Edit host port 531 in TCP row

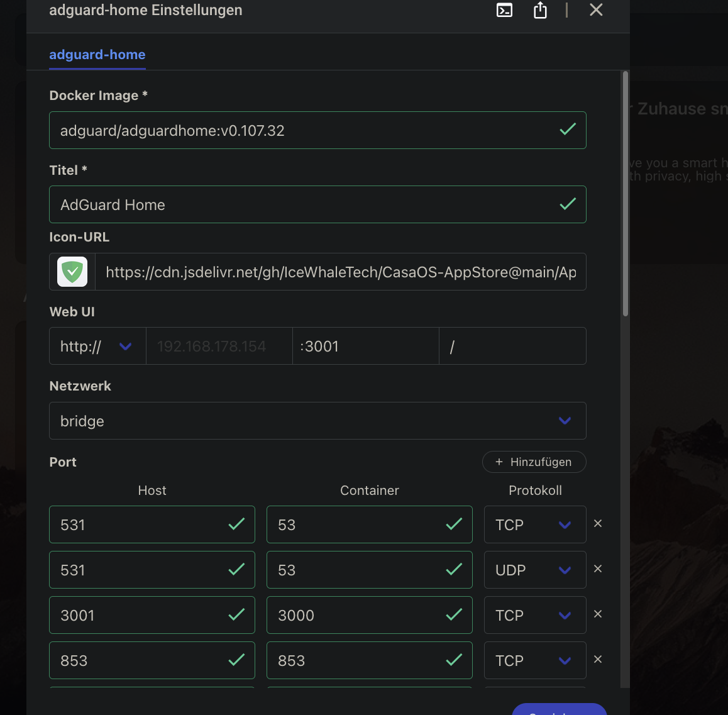pos(152,524)
